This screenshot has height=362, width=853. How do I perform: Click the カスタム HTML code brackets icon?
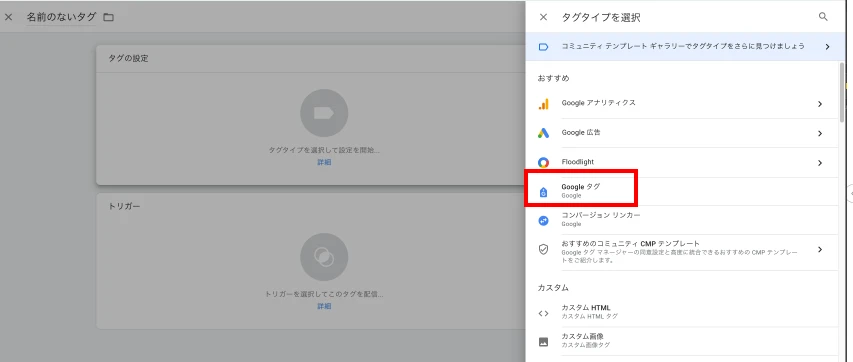click(543, 313)
